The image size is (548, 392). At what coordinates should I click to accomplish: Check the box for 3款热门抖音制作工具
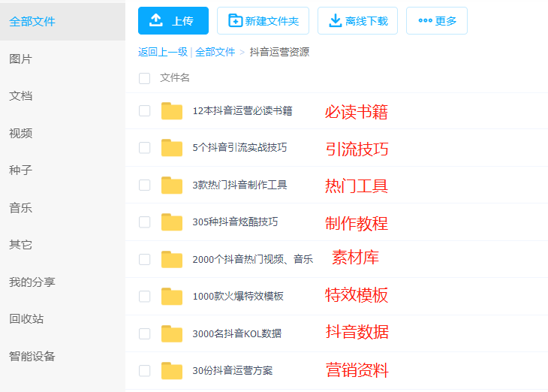tap(144, 185)
